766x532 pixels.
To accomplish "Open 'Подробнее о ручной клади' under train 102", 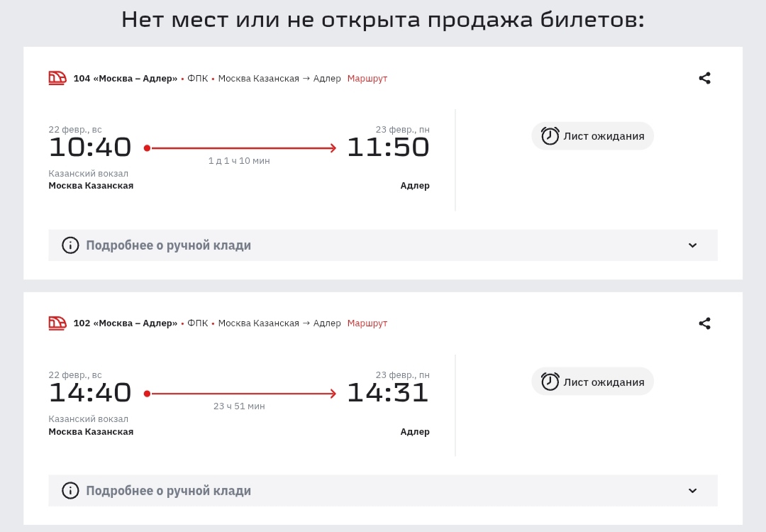I will pyautogui.click(x=169, y=490).
